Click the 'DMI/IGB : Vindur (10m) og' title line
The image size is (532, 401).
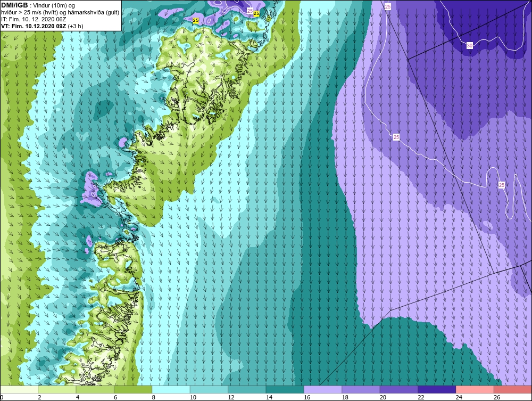coord(38,5)
